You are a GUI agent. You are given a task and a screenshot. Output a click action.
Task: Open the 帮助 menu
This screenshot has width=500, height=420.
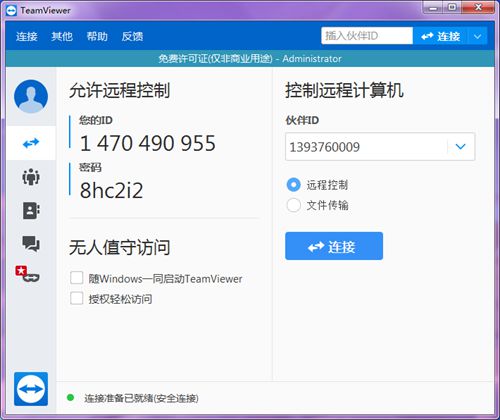(x=97, y=36)
